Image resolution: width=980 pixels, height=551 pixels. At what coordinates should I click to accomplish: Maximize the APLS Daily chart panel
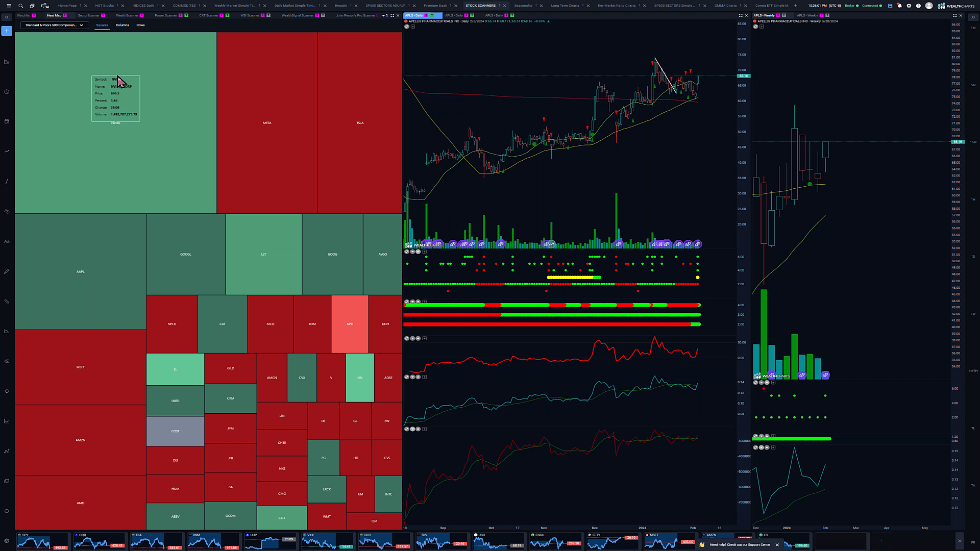(741, 15)
